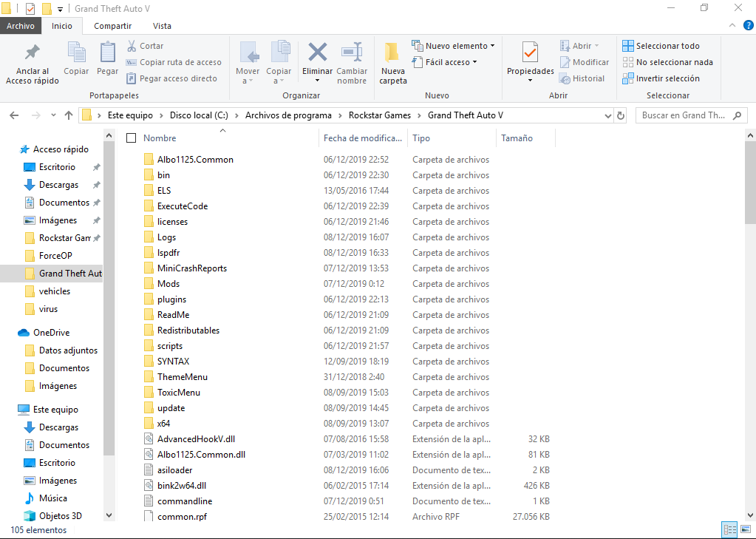756x539 pixels.
Task: Open the address bar history dropdown
Action: (x=607, y=116)
